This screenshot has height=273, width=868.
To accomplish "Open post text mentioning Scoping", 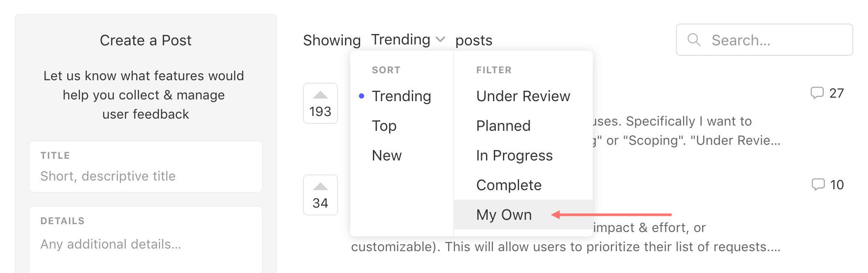I will tap(686, 131).
